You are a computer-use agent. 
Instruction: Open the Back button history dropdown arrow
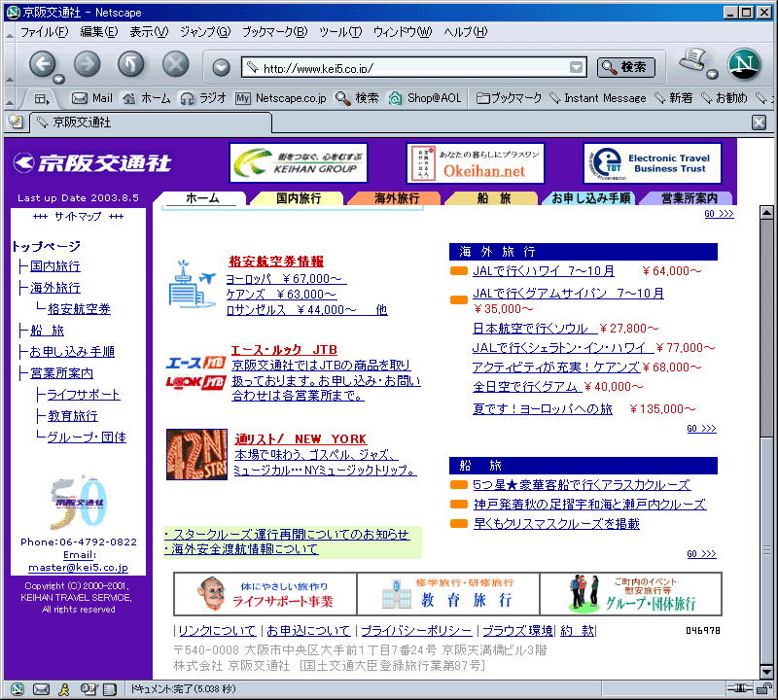(x=59, y=80)
